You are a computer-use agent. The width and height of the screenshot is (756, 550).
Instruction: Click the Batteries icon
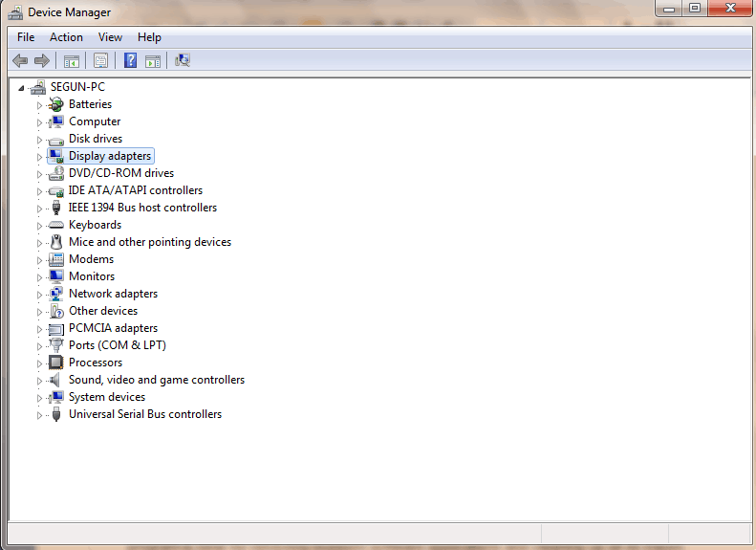pos(56,104)
